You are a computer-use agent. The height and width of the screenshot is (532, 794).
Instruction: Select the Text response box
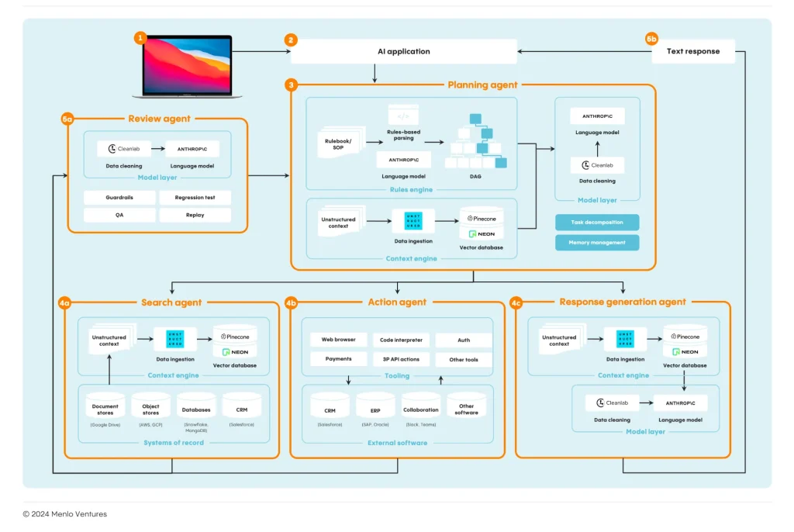click(x=693, y=52)
